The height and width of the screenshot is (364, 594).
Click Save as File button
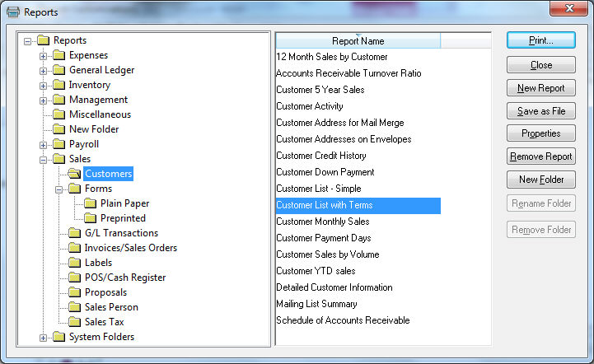pyautogui.click(x=540, y=111)
